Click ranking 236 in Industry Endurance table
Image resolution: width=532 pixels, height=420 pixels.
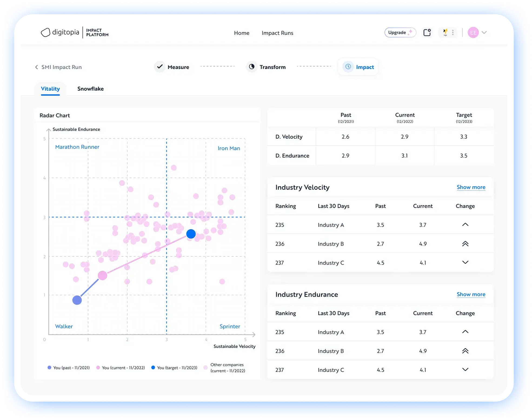[280, 351]
